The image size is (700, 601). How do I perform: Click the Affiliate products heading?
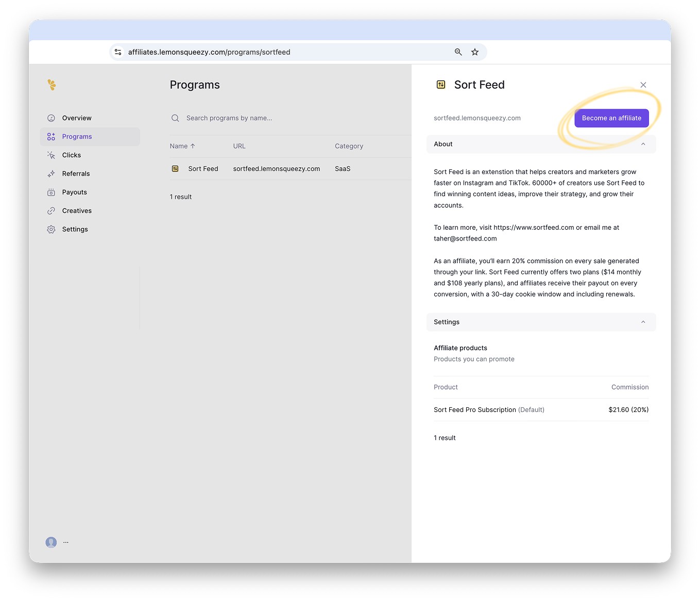[460, 348]
